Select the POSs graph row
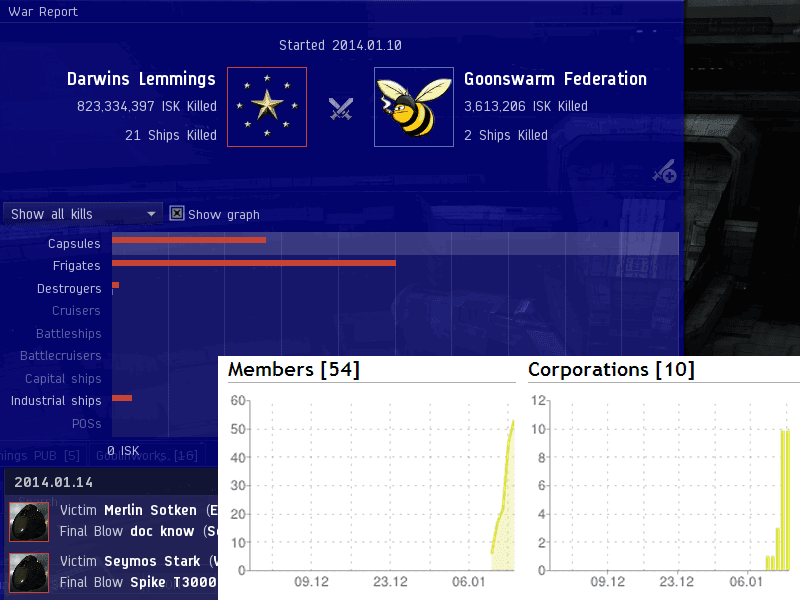The width and height of the screenshot is (800, 600). coord(109,423)
